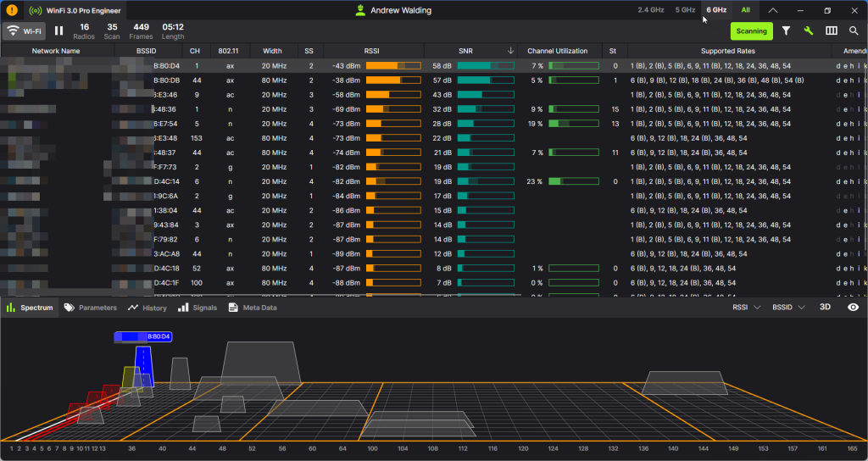Open the filter funnel icon
The width and height of the screenshot is (868, 461).
point(786,31)
